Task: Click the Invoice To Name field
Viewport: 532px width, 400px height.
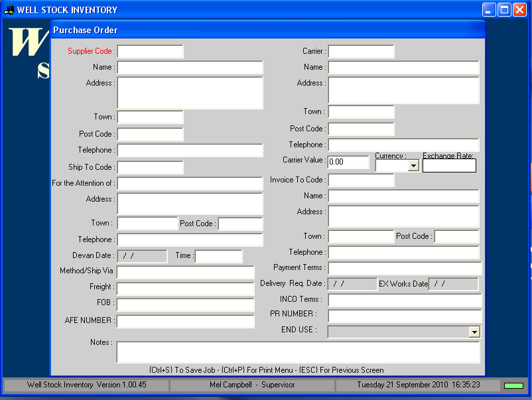Action: 404,196
